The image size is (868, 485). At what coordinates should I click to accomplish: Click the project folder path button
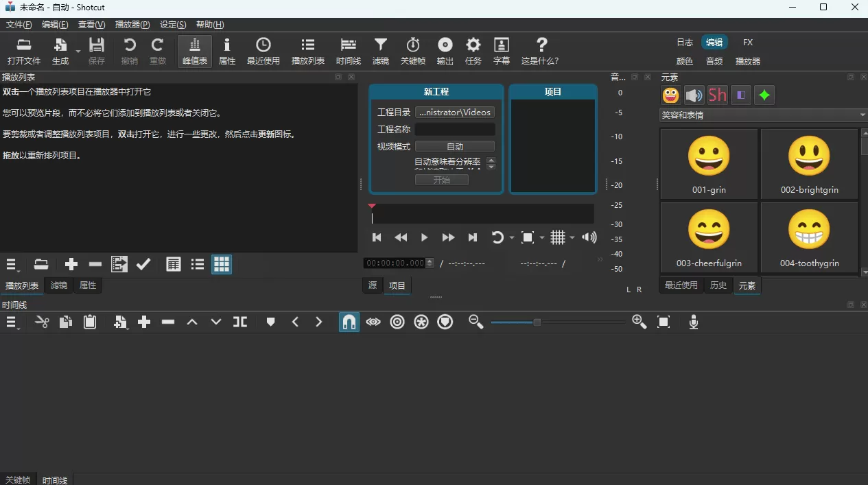pyautogui.click(x=455, y=112)
